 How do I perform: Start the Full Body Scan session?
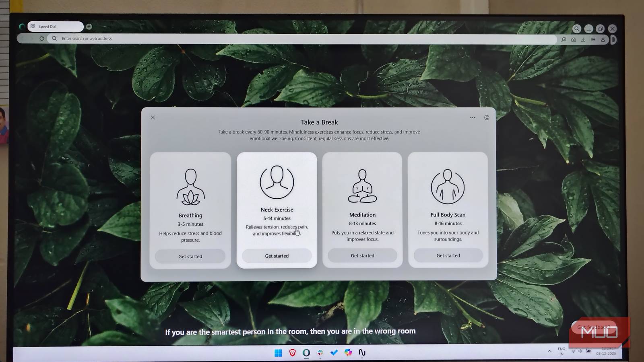point(448,255)
